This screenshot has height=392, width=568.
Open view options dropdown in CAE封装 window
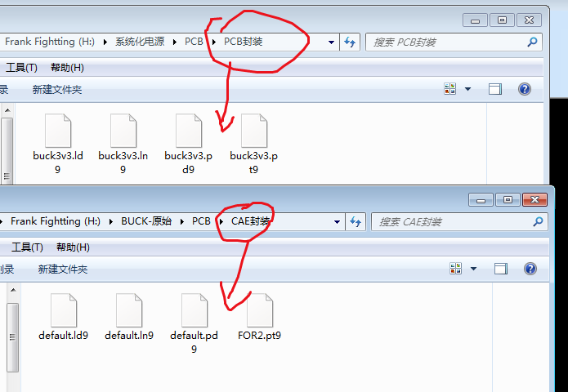[x=473, y=269]
